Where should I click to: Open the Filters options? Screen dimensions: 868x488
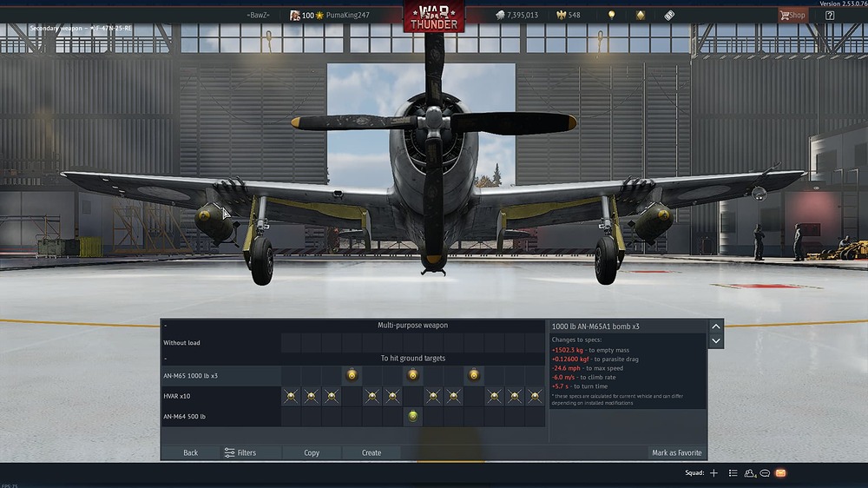pos(240,452)
